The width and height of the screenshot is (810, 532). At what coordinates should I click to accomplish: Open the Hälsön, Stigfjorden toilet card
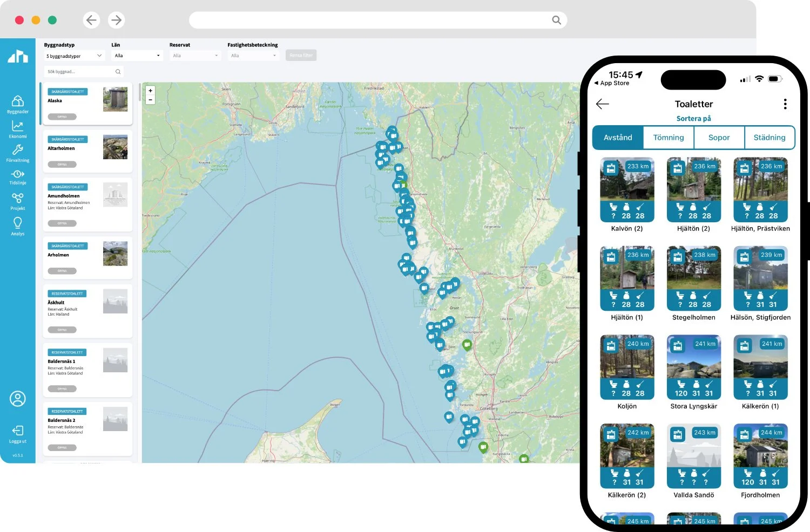(x=760, y=284)
